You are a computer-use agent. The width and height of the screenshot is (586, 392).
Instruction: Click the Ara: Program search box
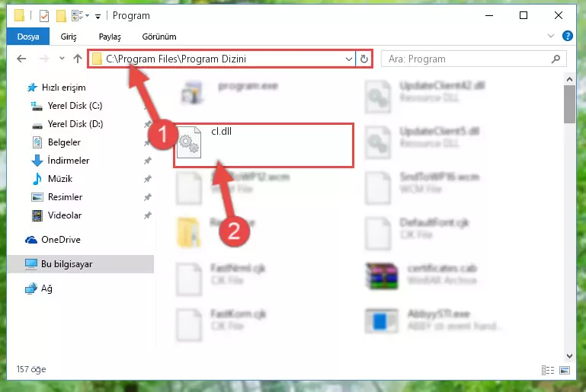(473, 59)
